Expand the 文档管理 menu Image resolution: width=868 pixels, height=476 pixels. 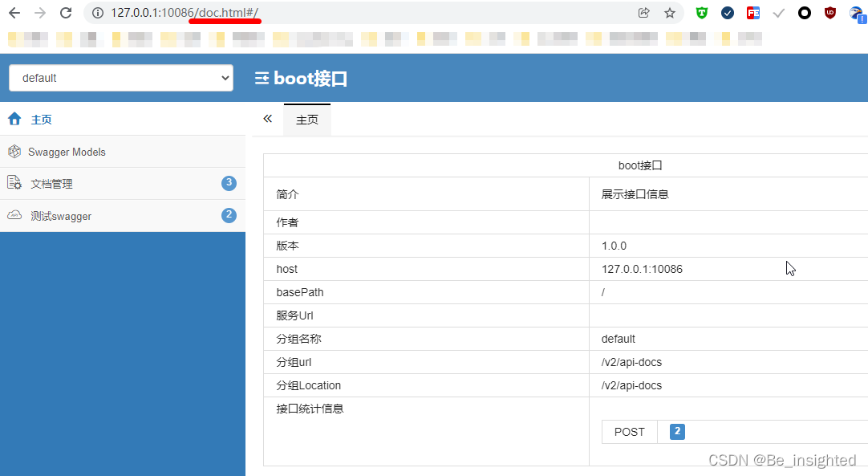point(123,184)
